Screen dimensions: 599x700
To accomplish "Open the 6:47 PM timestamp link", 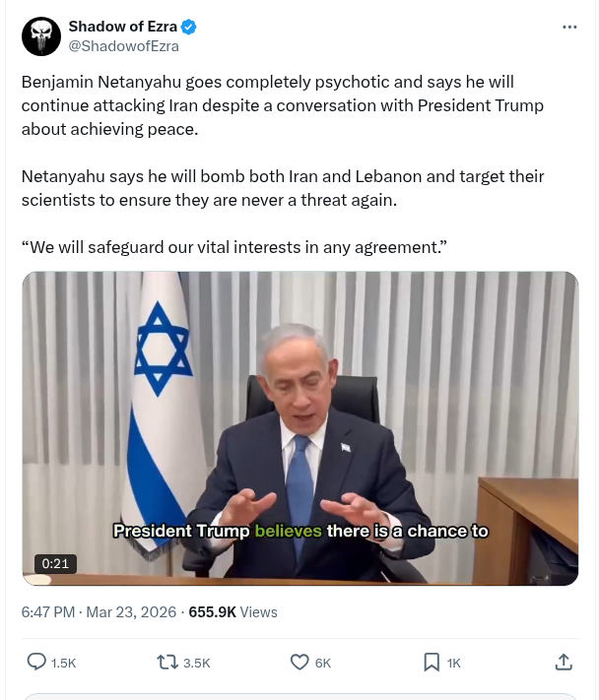I will [48, 611].
